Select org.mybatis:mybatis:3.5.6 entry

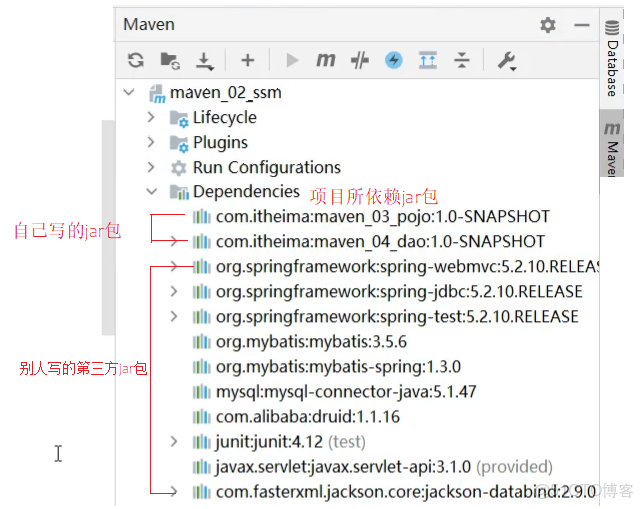coord(311,342)
